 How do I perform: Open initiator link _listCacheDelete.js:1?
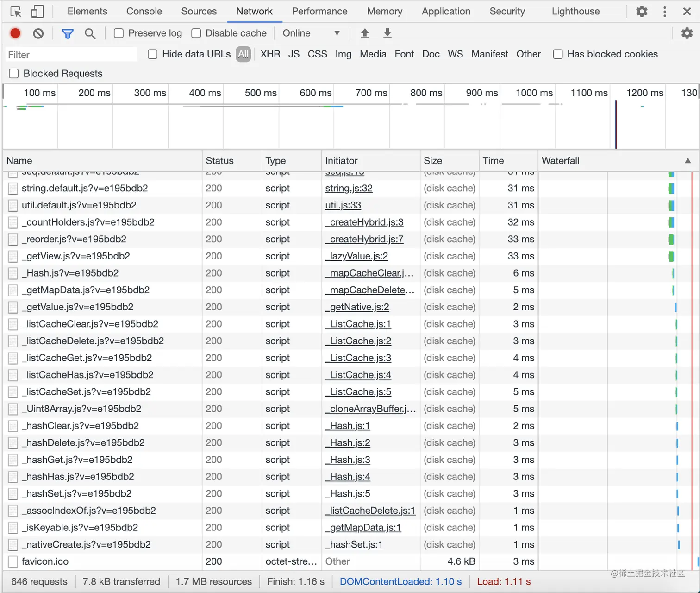coord(370,511)
